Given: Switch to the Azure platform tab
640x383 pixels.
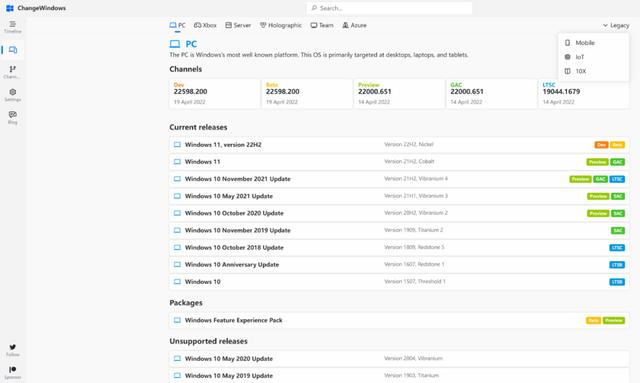Looking at the screenshot, I should click(x=354, y=25).
